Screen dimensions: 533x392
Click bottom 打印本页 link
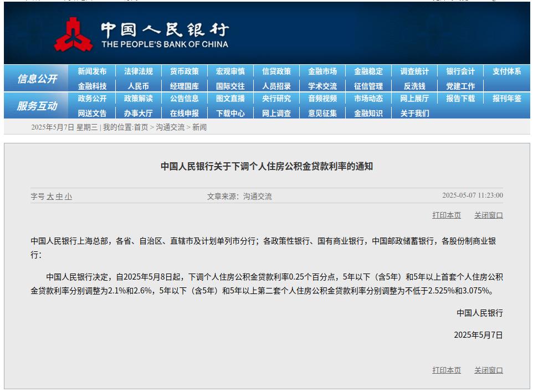coord(447,370)
